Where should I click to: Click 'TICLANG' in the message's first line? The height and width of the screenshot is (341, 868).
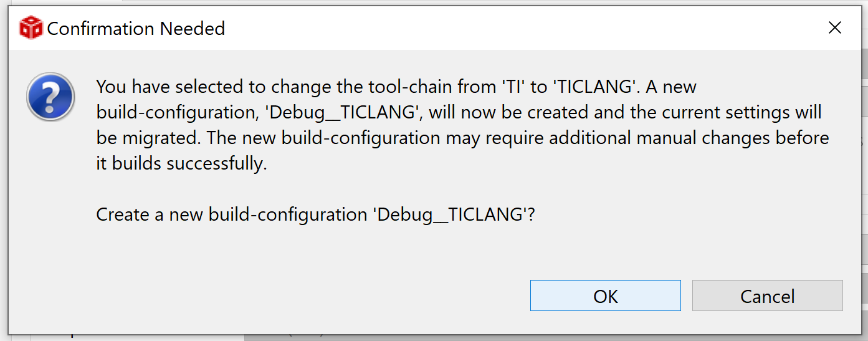596,87
